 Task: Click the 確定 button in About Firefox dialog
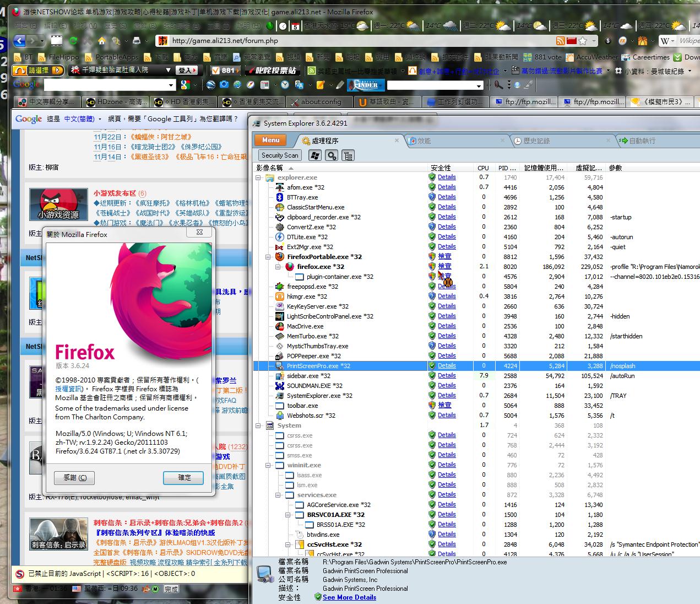click(x=183, y=478)
